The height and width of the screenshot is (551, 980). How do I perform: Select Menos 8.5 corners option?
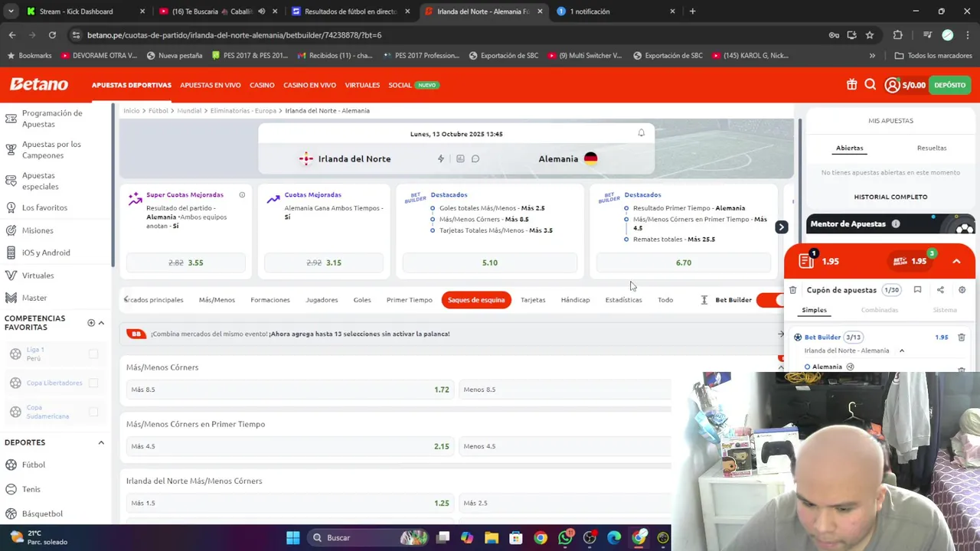[565, 390]
